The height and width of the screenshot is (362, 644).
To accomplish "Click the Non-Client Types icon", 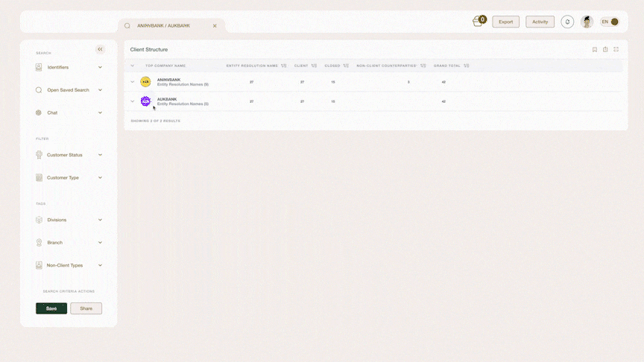I will pos(39,265).
